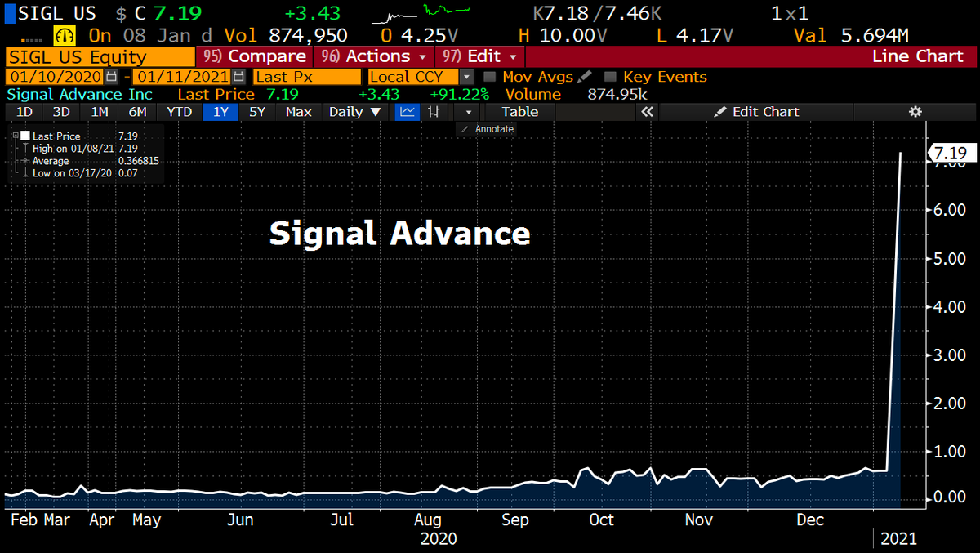The width and height of the screenshot is (980, 553).
Task: Click the Local CCY currency field
Action: pos(412,77)
